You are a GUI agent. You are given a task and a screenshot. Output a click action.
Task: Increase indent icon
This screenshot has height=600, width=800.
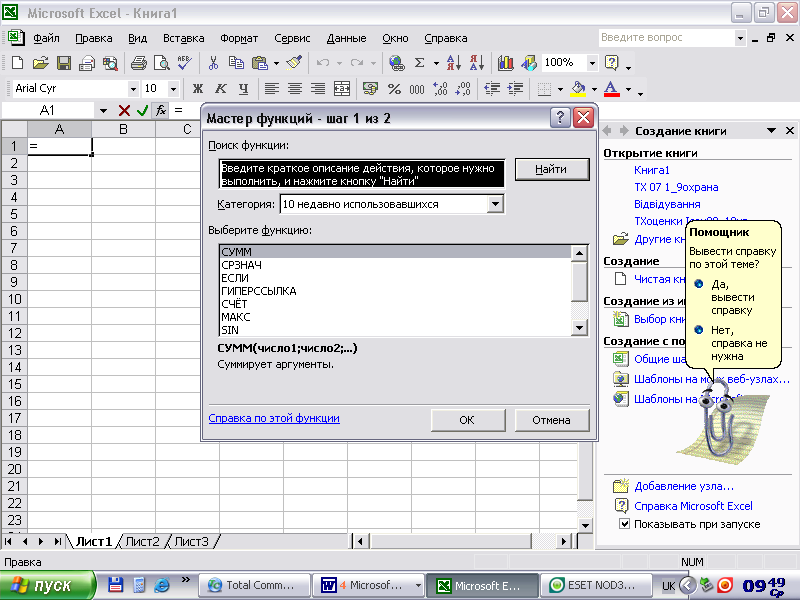click(515, 89)
